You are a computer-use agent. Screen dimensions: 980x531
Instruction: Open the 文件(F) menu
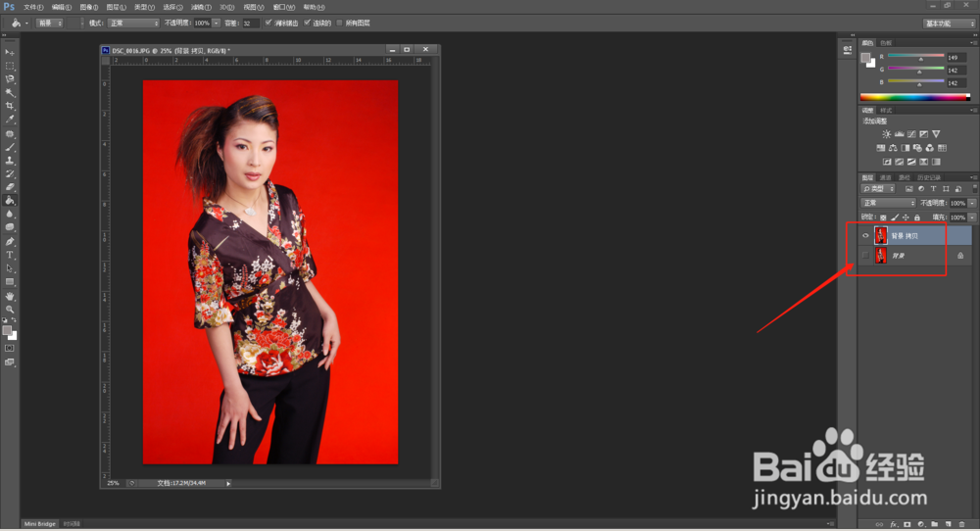click(33, 7)
